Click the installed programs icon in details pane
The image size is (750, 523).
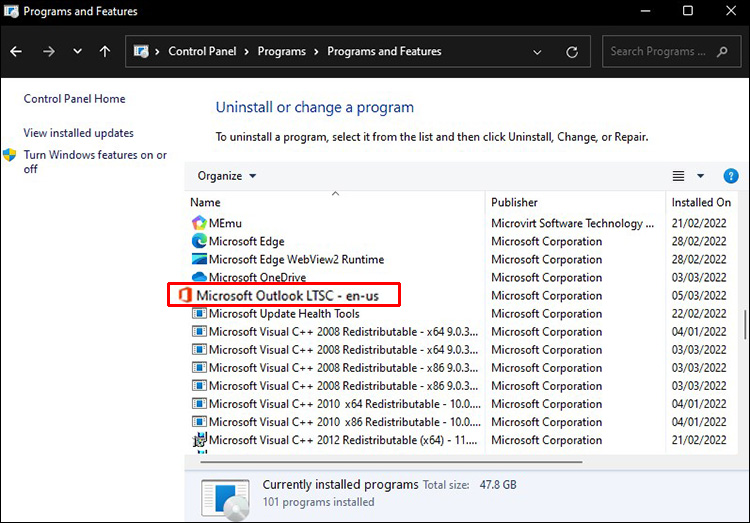click(225, 499)
